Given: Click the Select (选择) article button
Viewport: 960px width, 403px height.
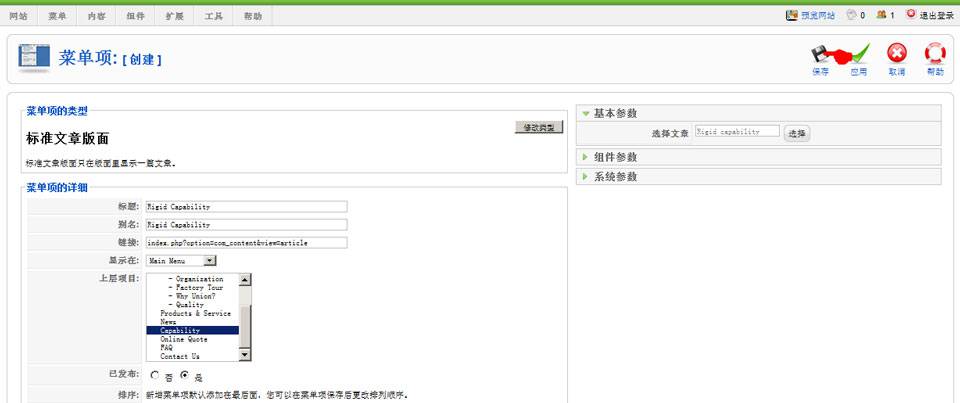Looking at the screenshot, I should 796,133.
